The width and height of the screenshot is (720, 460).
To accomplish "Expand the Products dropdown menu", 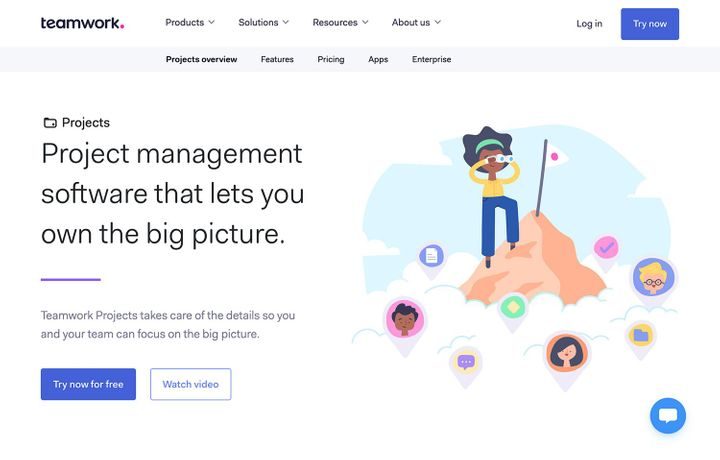I will coord(190,22).
